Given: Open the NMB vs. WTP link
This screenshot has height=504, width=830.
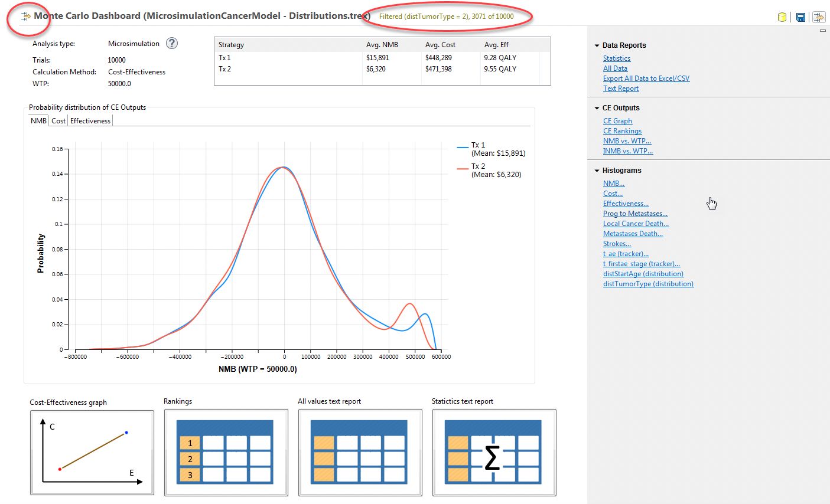Looking at the screenshot, I should (627, 141).
